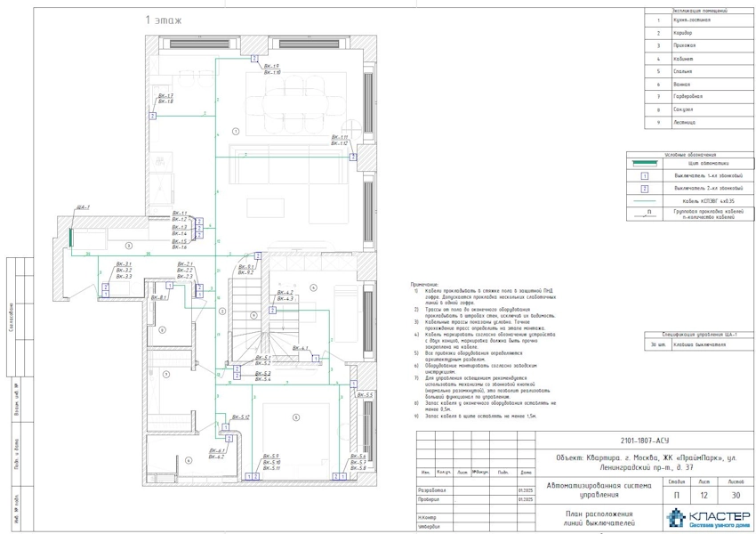Screen dimensions: 756x534
Task: Click the ЩА-1 automation panel symbol
Action: (x=70, y=236)
